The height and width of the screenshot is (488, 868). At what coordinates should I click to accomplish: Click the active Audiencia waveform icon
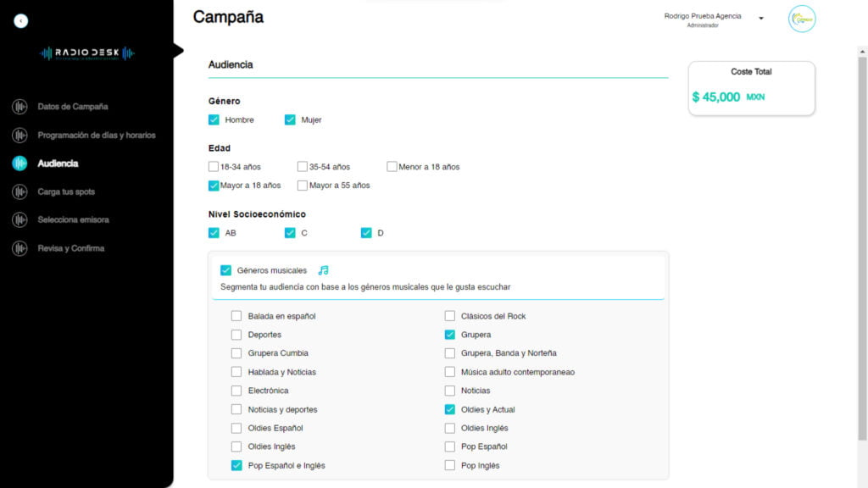pos(20,164)
